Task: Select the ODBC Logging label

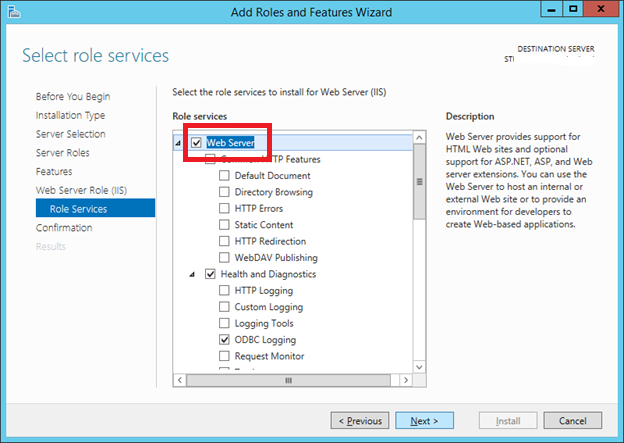Action: point(265,340)
